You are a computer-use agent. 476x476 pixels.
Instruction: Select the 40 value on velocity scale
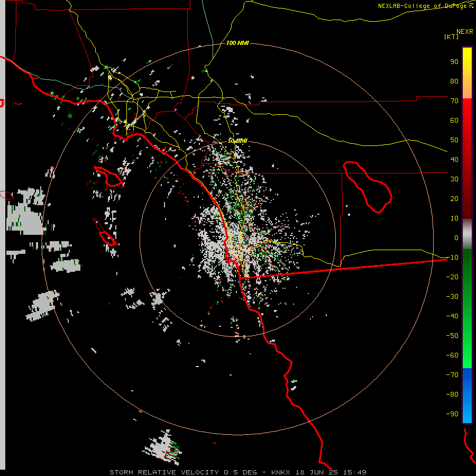point(454,159)
